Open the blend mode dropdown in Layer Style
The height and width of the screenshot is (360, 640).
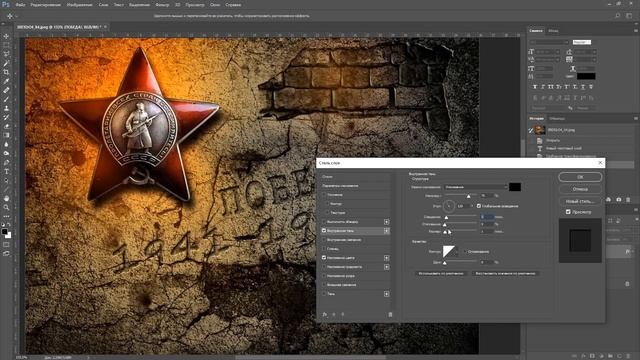476,187
